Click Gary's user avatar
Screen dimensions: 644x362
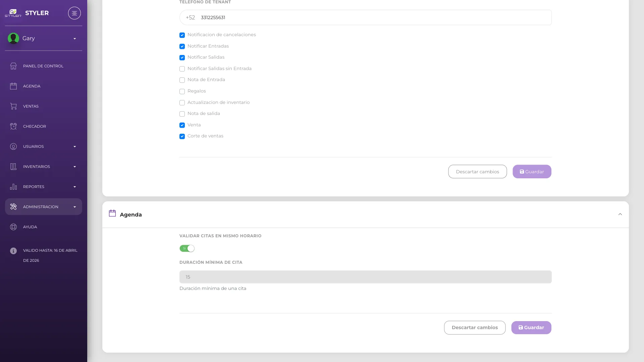[x=13, y=38]
